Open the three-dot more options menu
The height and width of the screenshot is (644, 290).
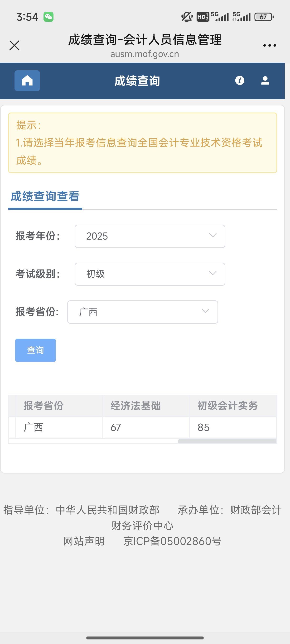tap(270, 46)
